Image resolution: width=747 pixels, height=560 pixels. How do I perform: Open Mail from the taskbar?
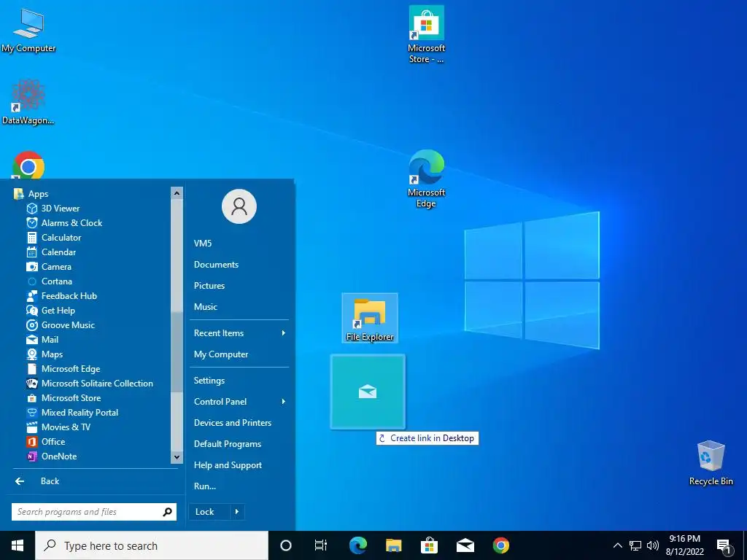pyautogui.click(x=465, y=545)
